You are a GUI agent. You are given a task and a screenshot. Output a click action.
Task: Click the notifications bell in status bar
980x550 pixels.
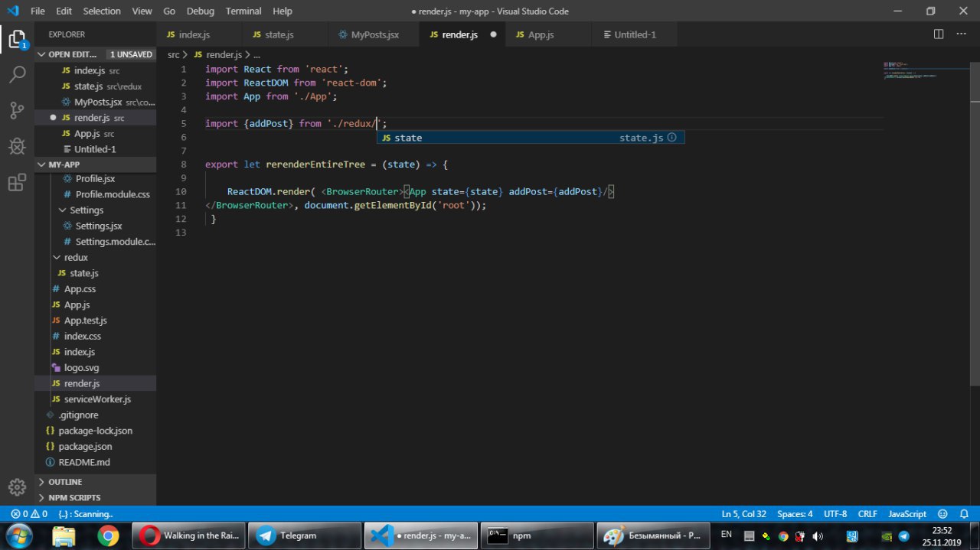963,514
